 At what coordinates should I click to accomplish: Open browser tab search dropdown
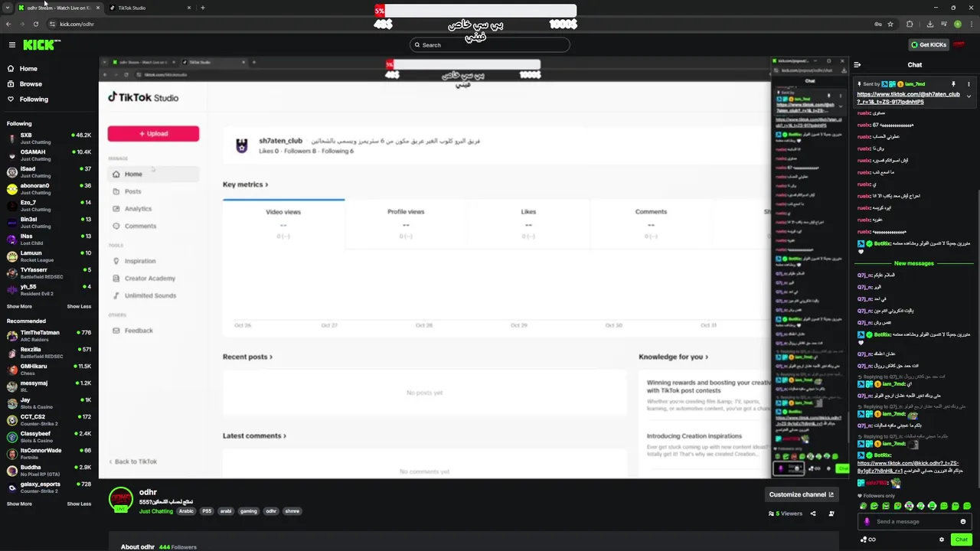[x=7, y=8]
